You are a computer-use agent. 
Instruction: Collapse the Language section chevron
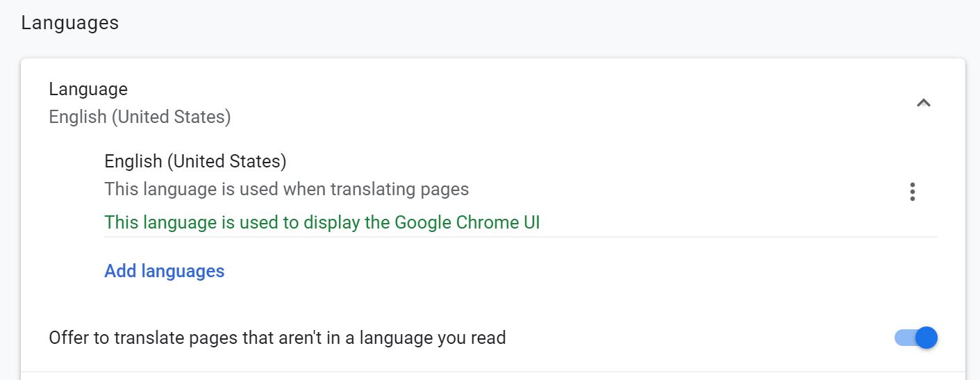923,103
